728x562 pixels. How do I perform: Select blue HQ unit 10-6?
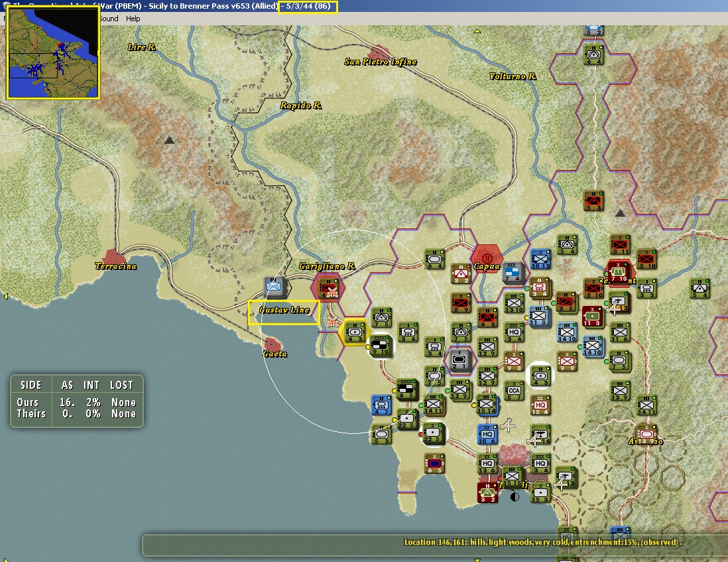click(x=487, y=435)
